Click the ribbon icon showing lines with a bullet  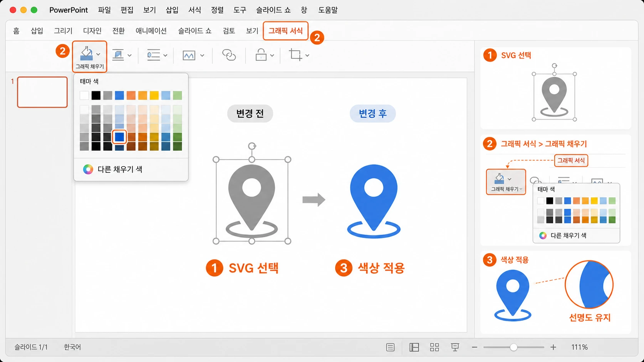[154, 55]
